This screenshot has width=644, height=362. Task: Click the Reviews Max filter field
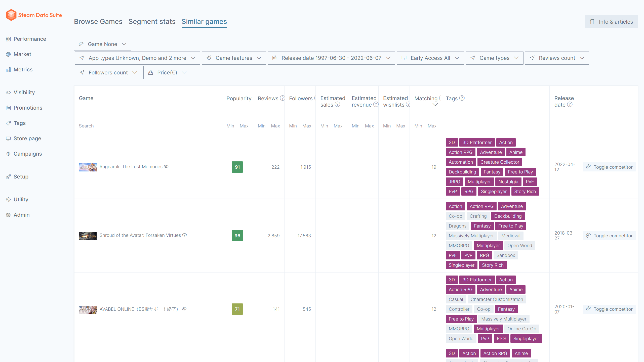(275, 126)
